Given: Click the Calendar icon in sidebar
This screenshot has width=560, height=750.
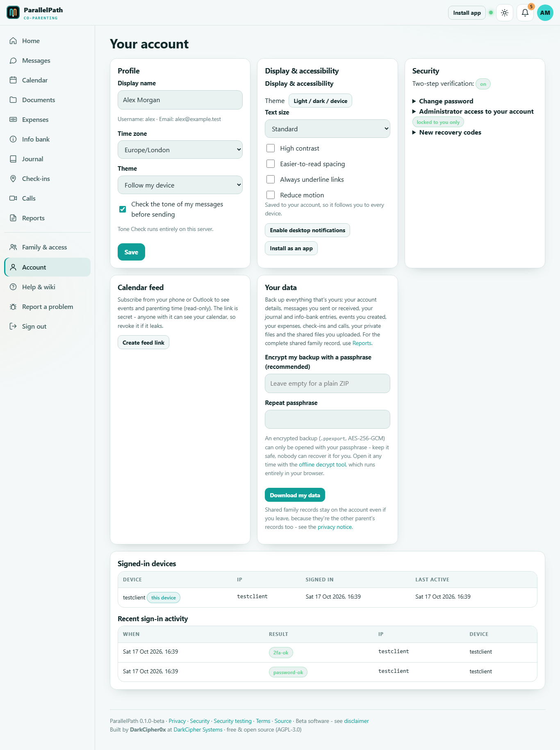Looking at the screenshot, I should [13, 80].
